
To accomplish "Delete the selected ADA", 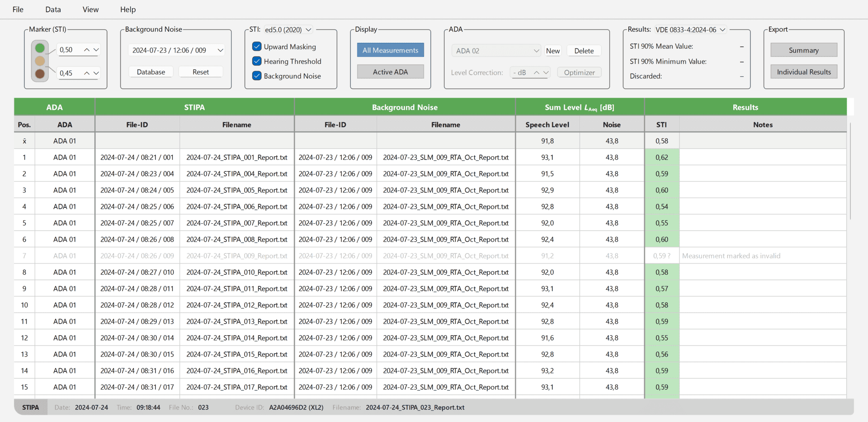I will tap(584, 51).
